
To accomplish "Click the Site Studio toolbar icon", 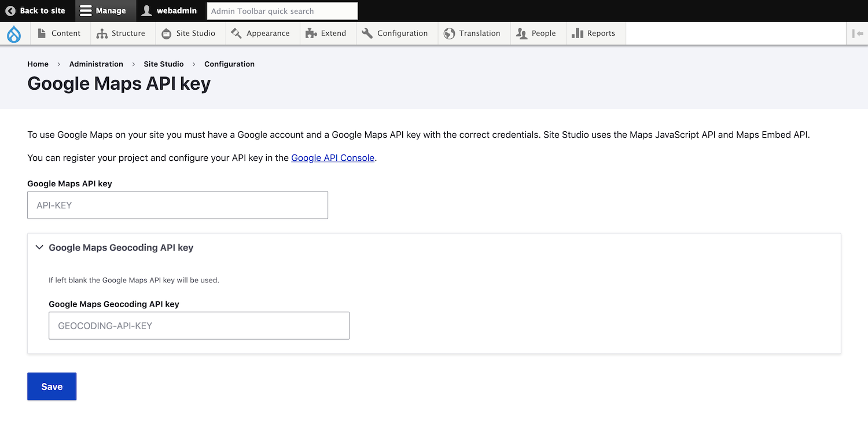I will tap(166, 34).
